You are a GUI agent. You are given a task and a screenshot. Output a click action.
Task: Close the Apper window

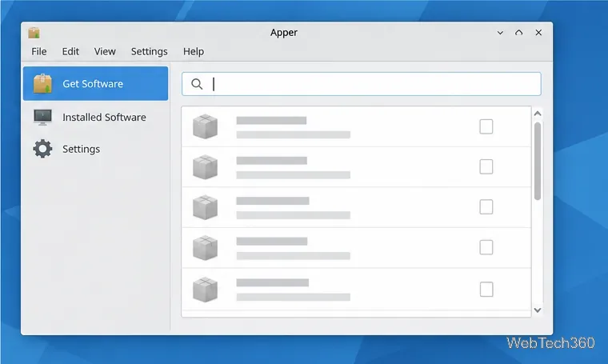(x=538, y=33)
